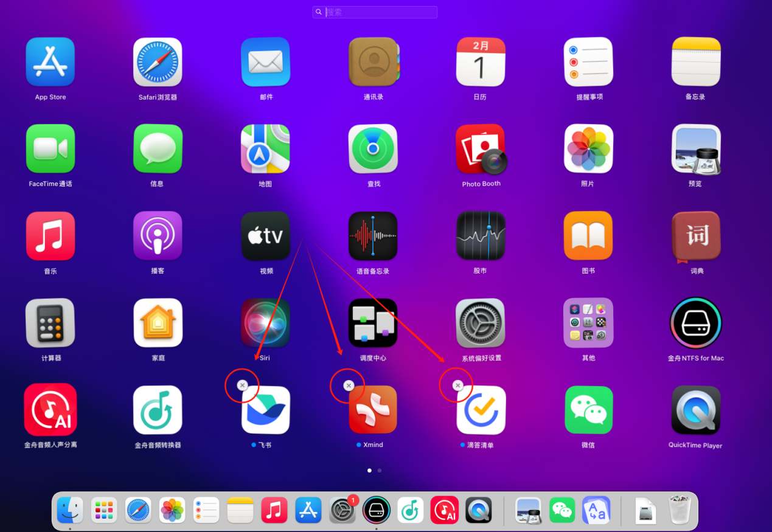Open 金舟音频人声分离 in Launchpad grid
Viewport: 772px width, 532px height.
(50, 409)
